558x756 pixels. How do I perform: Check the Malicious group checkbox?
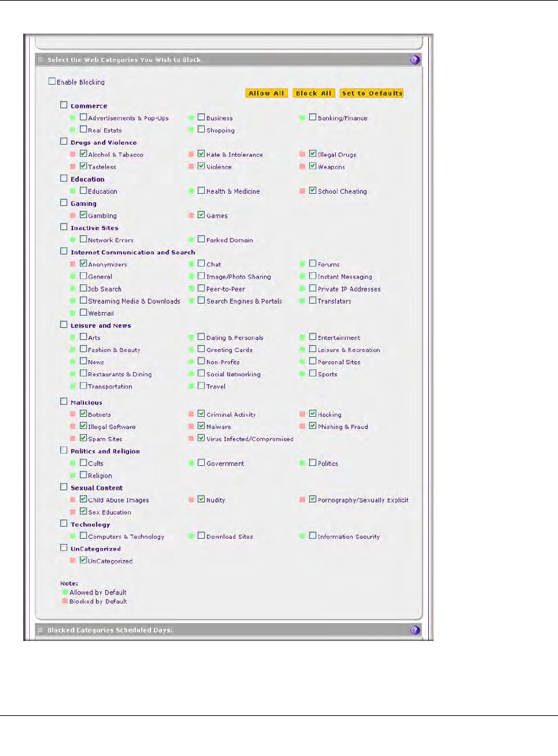(63, 401)
